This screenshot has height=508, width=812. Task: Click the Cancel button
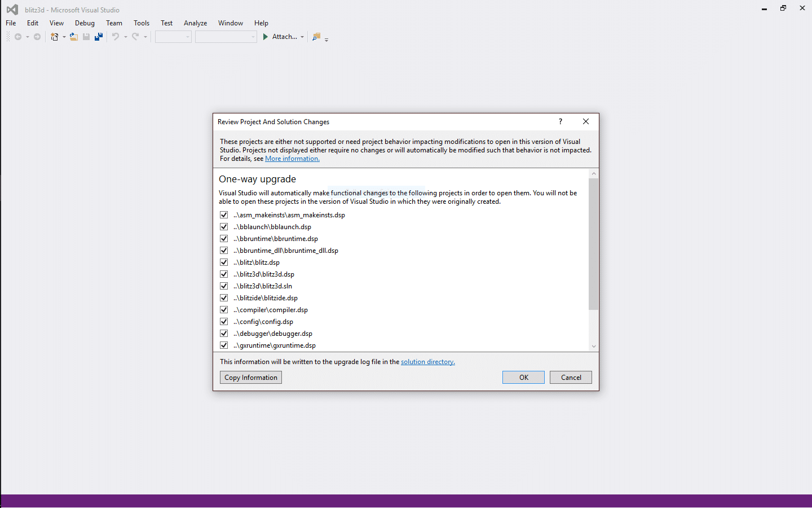pyautogui.click(x=571, y=378)
